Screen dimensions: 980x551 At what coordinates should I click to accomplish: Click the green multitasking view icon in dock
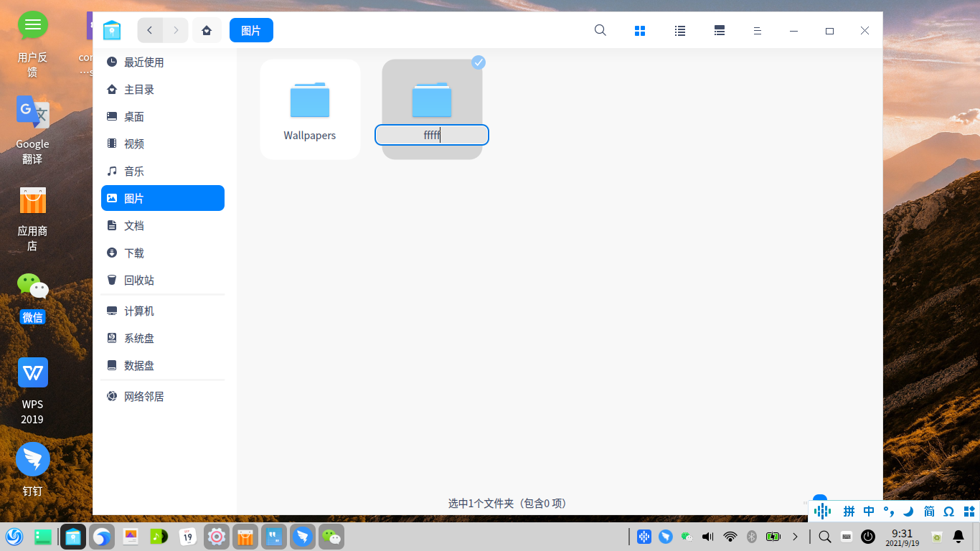tap(43, 536)
